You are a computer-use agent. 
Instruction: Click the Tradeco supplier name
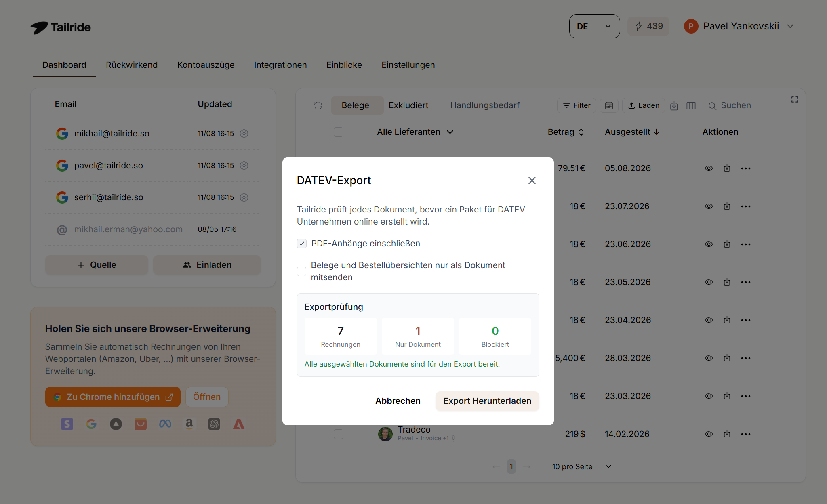[414, 430]
